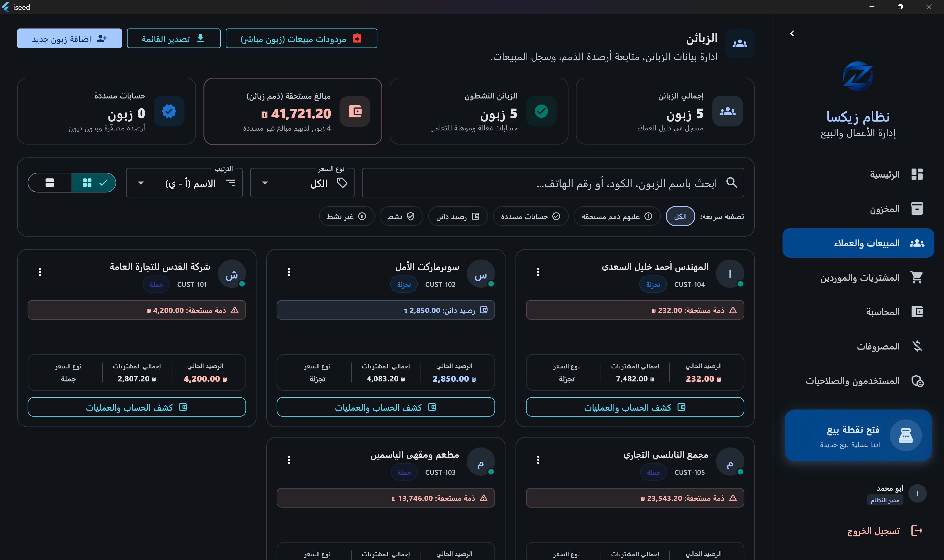The width and height of the screenshot is (944, 560).
Task: Filter by رصيد دائن chip
Action: [x=458, y=216]
